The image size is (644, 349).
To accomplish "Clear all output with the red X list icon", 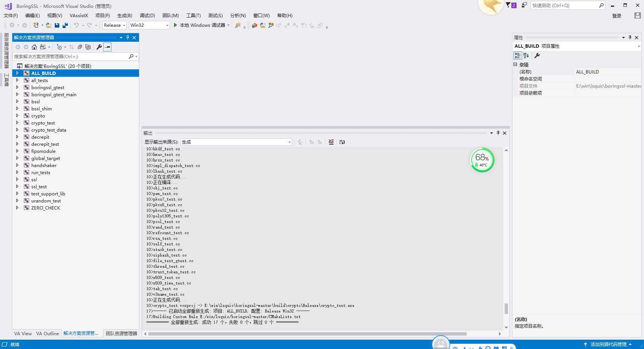I will click(331, 142).
